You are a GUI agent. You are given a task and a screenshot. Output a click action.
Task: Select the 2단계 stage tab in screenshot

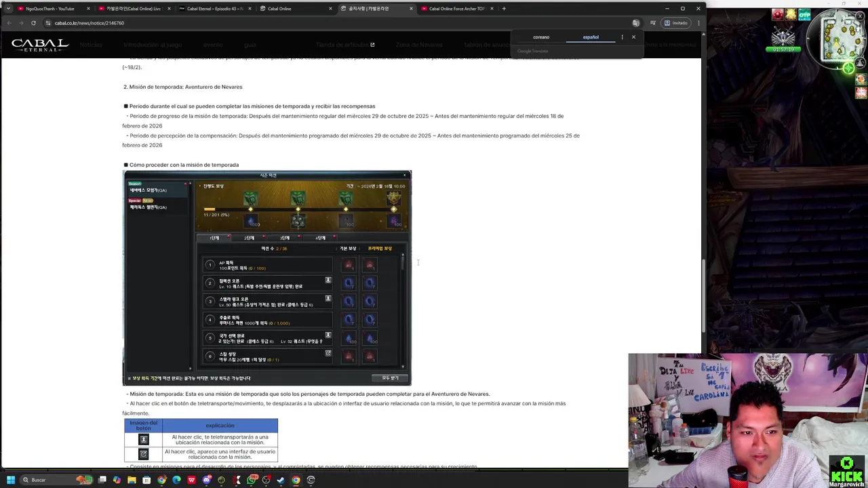point(250,238)
